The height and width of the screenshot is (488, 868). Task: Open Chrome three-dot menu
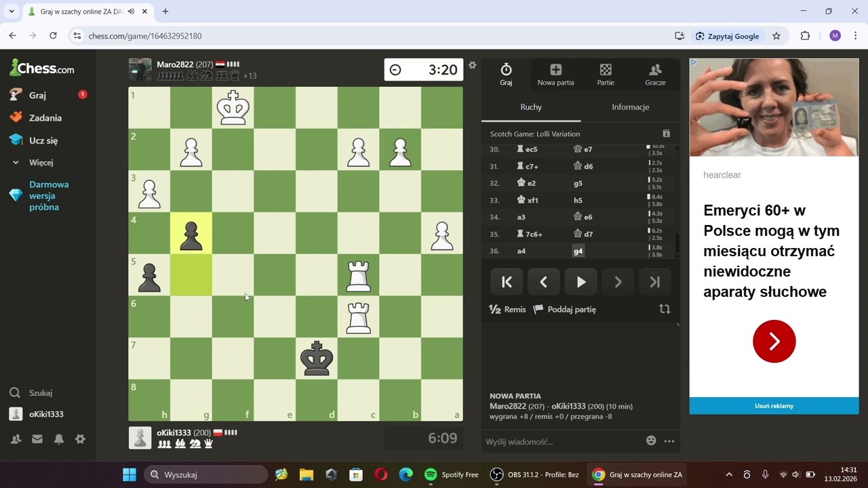[x=855, y=36]
